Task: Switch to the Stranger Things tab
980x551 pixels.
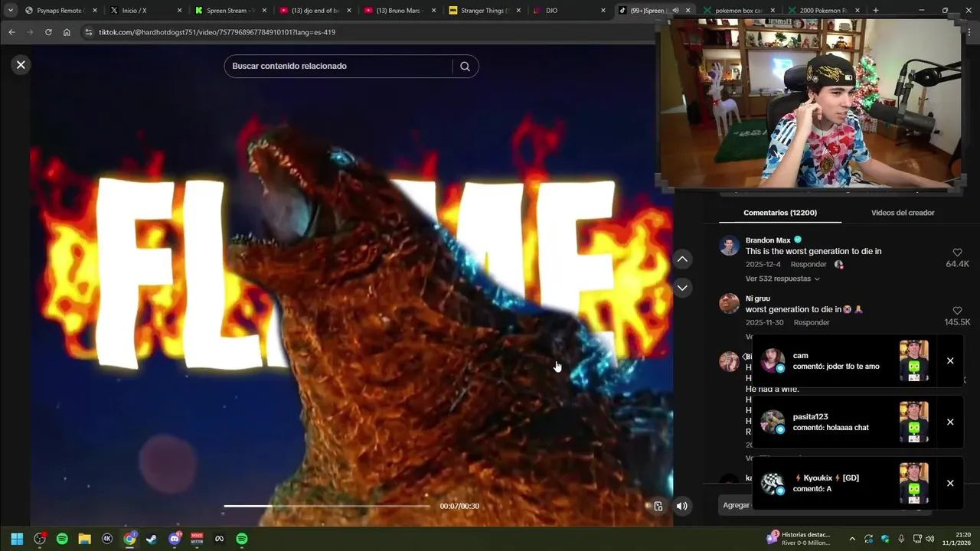Action: [x=485, y=11]
